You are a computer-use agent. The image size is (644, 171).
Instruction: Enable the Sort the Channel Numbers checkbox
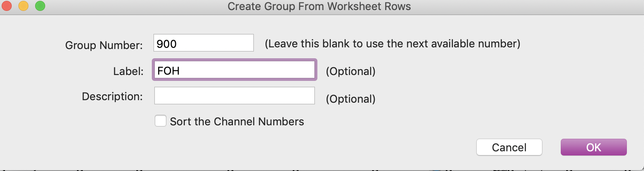click(161, 121)
